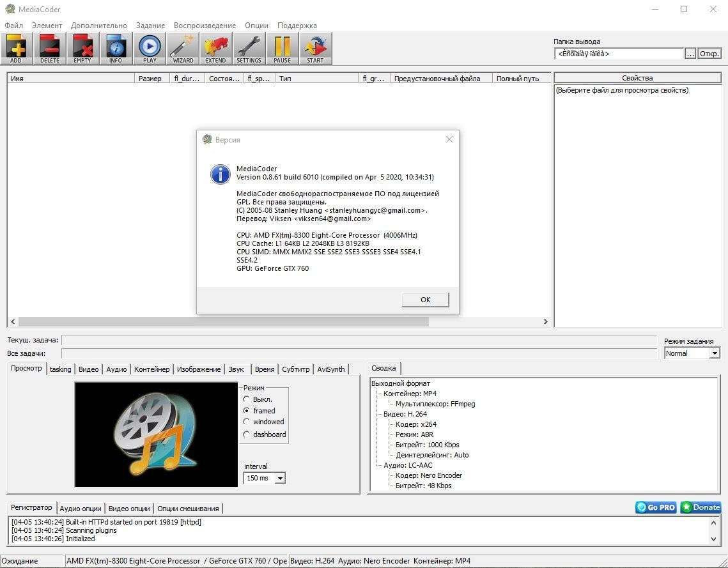728x568 pixels.
Task: Switch to the Время tab
Action: tap(265, 369)
